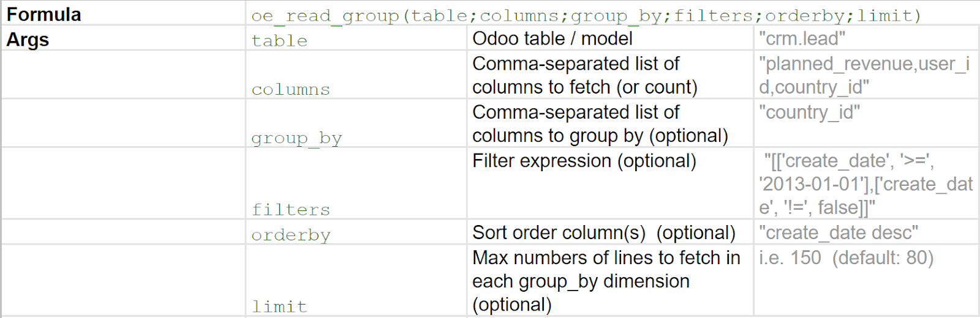Select the oe_read_group formula signature text
The image size is (980, 318).
click(586, 15)
